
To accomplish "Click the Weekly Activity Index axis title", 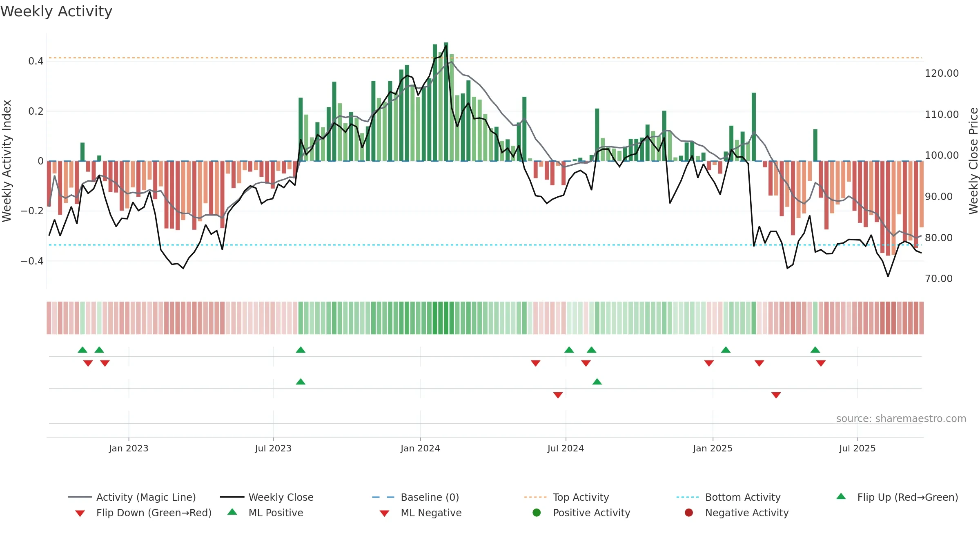I will (x=7, y=161).
